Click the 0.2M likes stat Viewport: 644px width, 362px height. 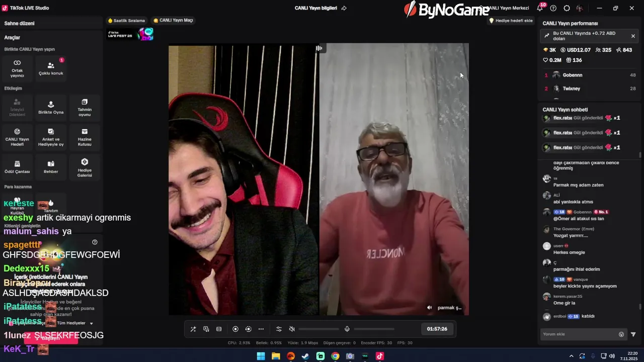point(552,60)
